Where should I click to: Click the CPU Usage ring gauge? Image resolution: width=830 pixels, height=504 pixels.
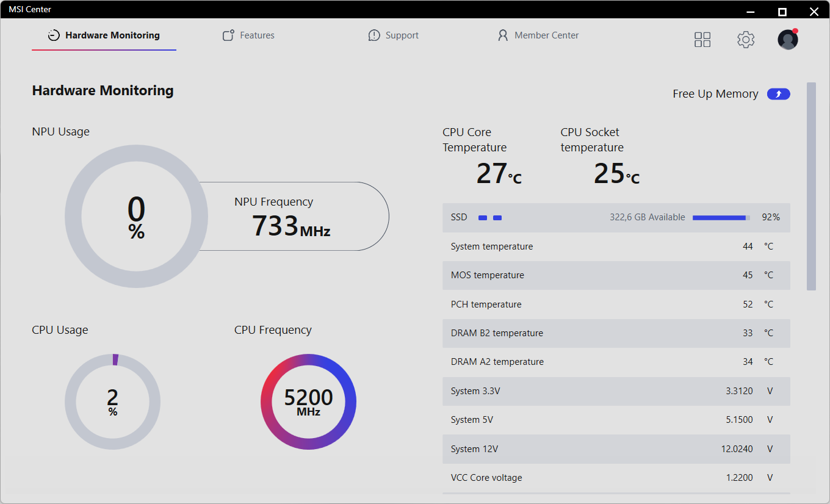pos(112,401)
